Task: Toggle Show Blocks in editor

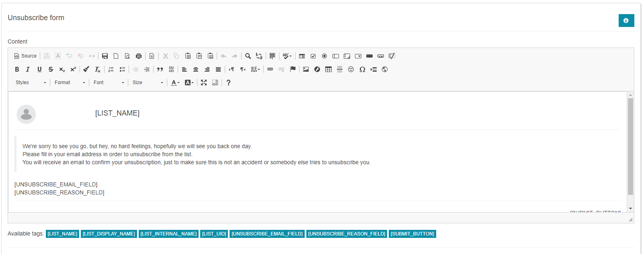Action: point(215,83)
